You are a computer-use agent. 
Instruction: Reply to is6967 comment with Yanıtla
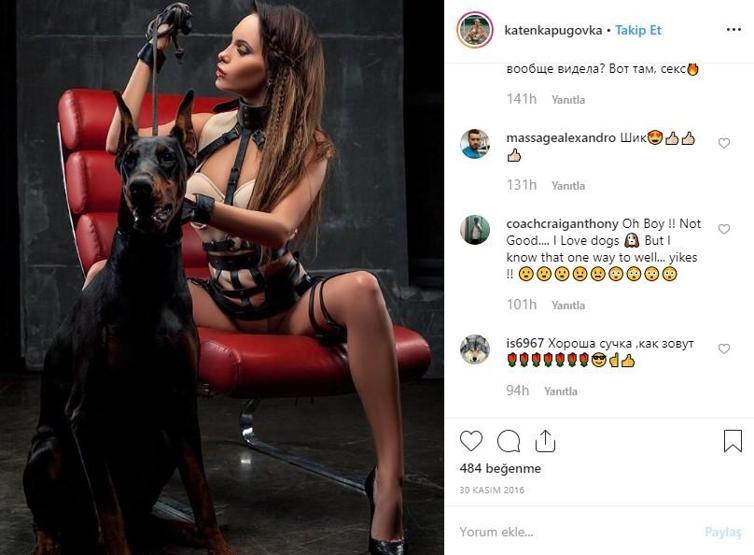pos(561,391)
